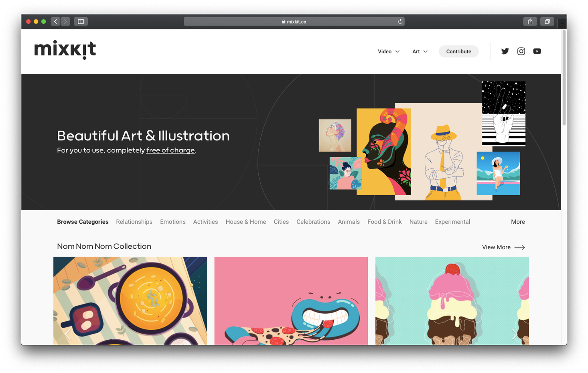Open the ice cream cone illustration
Viewport: 588px width, 373px height.
pyautogui.click(x=452, y=301)
